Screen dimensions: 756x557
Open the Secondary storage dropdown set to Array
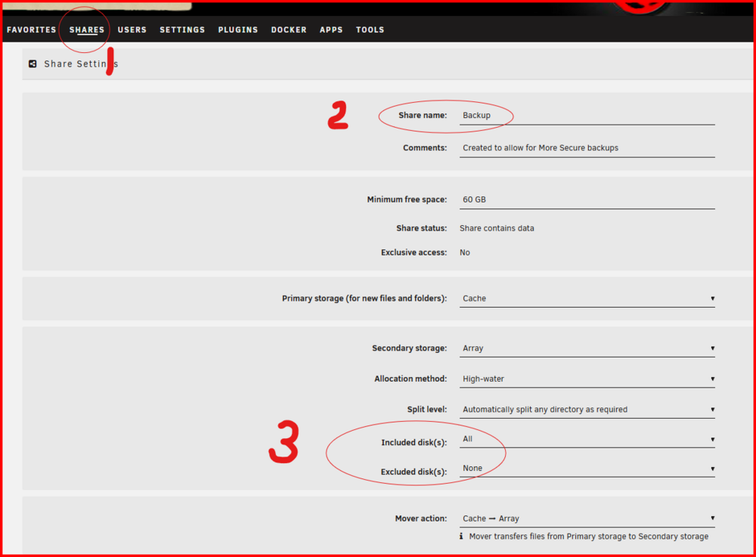click(x=587, y=348)
